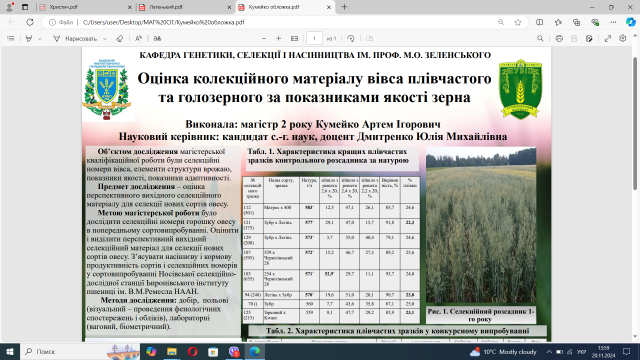Click 'Рис. 1. Селекційний розсадник' caption

tap(481, 315)
